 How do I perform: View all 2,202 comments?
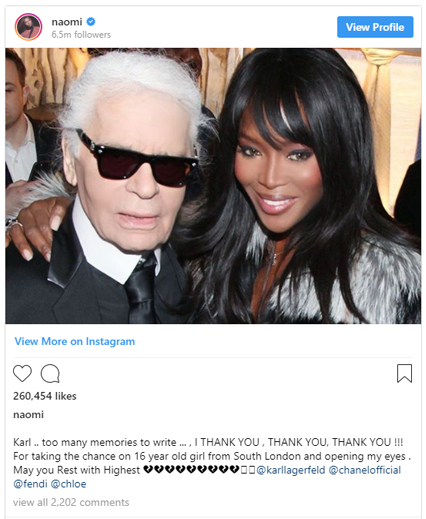[x=71, y=502]
